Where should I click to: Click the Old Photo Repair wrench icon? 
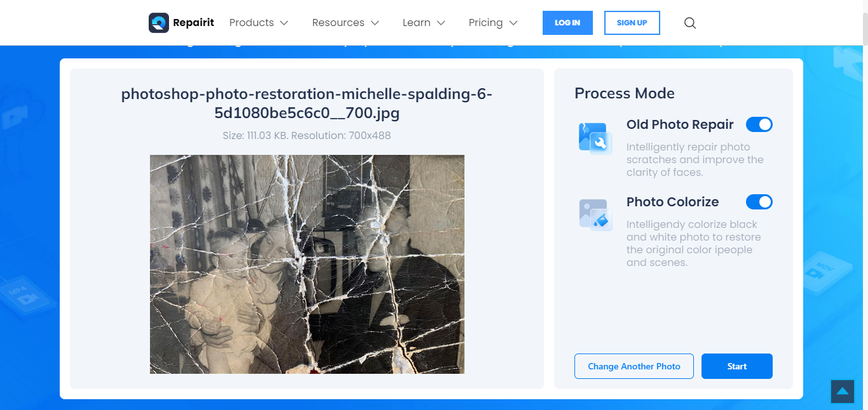[x=595, y=138]
